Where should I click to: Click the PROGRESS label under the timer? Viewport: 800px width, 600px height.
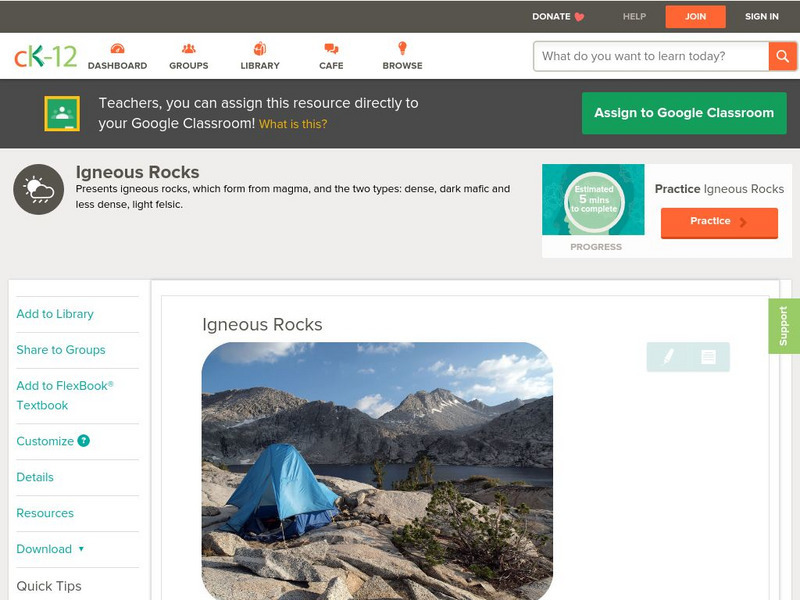[x=596, y=247]
